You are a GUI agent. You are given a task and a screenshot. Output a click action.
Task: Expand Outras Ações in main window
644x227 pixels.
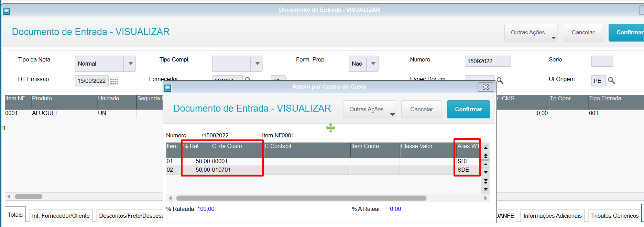531,33
